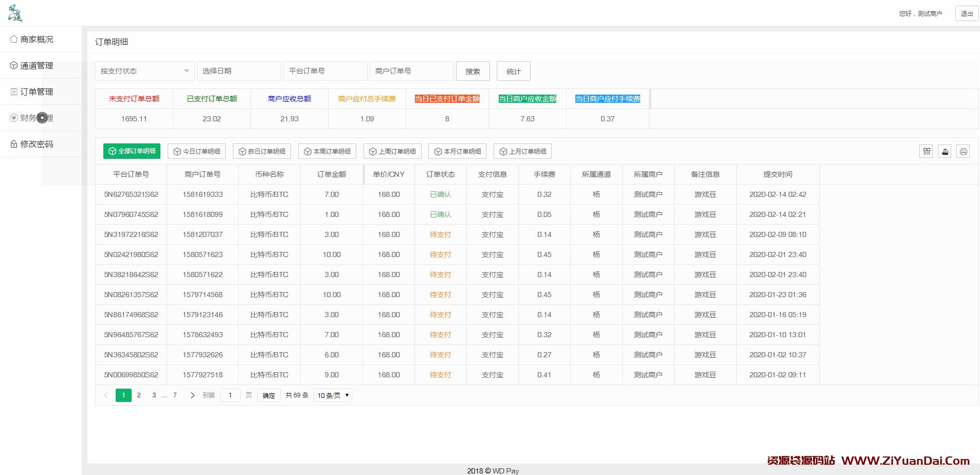Screen dimensions: 980x475
Task: Click timestamp 2020-02-14 02:42
Action: 778,194
